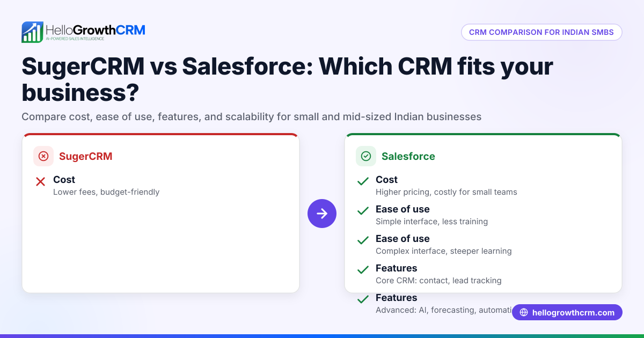
Task: Click checkmark beside 'Core CRM: contact, lead tracking'
Action: pyautogui.click(x=363, y=270)
